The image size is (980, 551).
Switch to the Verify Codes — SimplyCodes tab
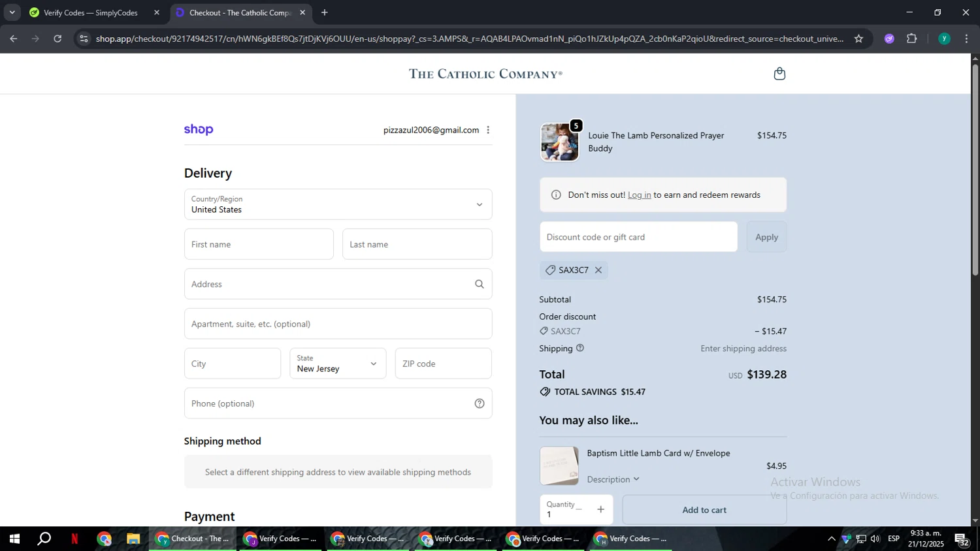pyautogui.click(x=94, y=12)
